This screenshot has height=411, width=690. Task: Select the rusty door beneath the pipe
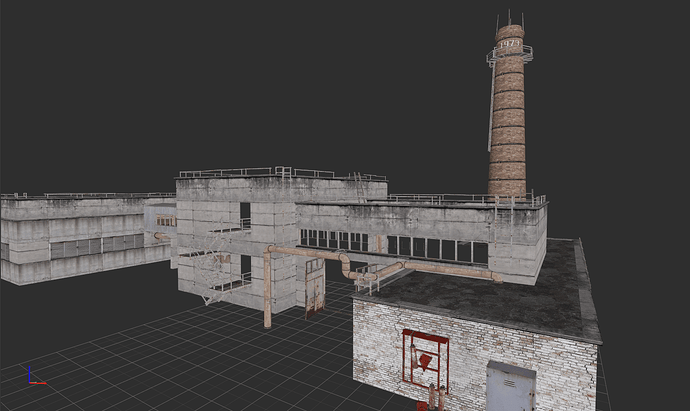click(x=315, y=288)
